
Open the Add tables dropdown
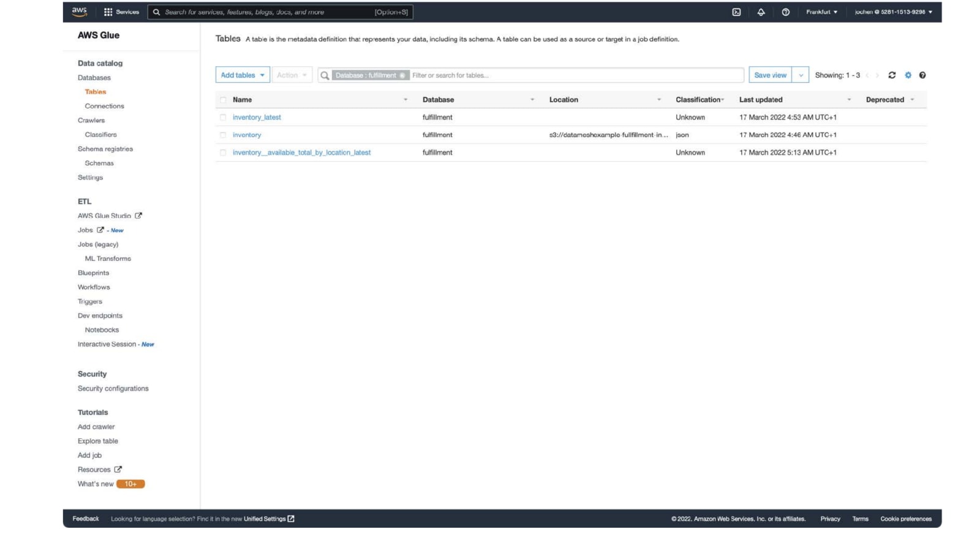point(243,75)
